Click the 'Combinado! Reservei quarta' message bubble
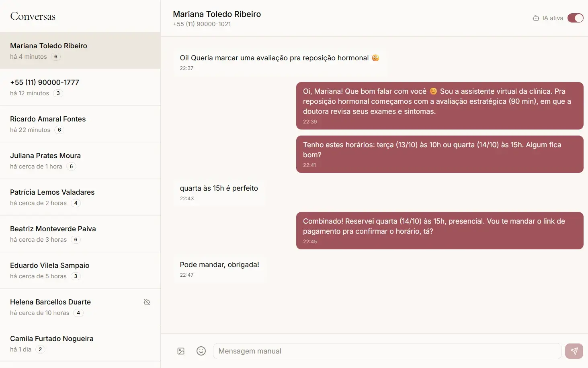Image resolution: width=588 pixels, height=368 pixels. [x=440, y=231]
